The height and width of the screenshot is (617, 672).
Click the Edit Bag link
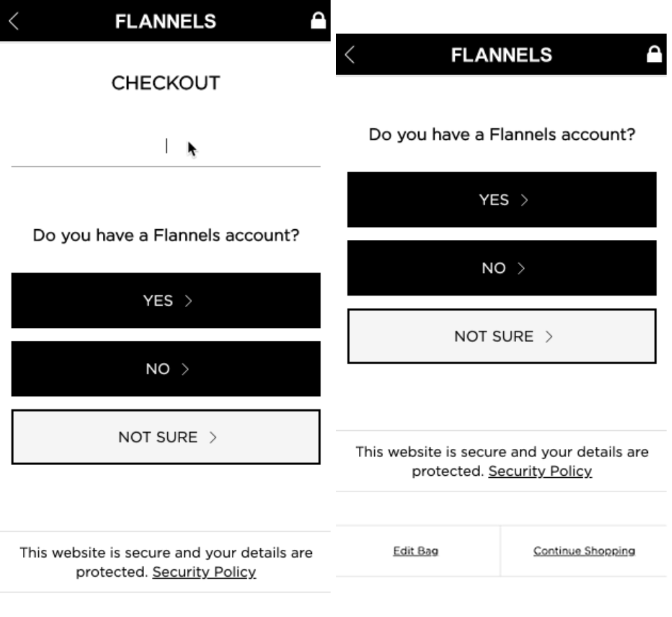(x=415, y=551)
